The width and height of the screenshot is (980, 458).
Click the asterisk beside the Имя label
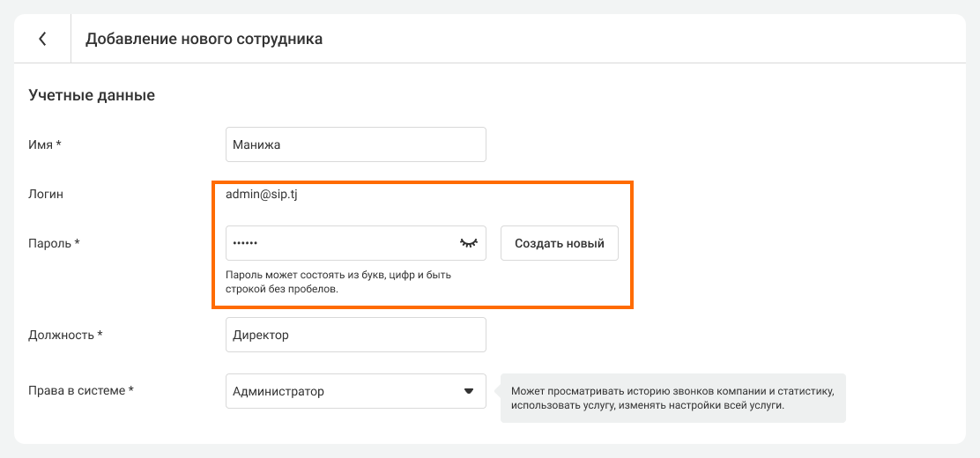pos(58,144)
